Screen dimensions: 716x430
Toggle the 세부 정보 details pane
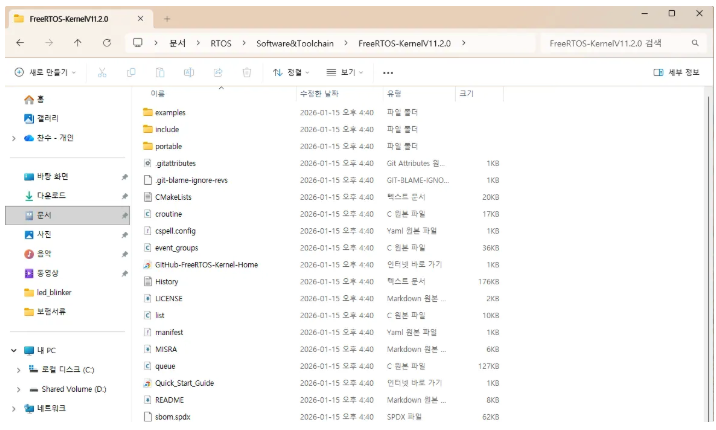coord(676,73)
